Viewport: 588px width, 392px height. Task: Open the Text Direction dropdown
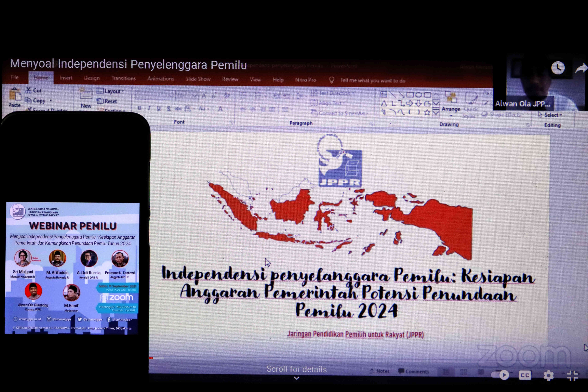(333, 93)
